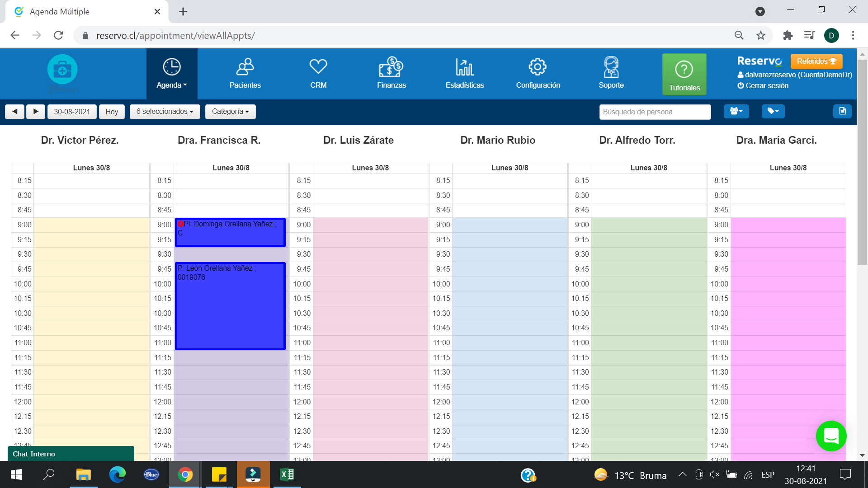Click the Búsqueda de persona field
The image size is (868, 488).
pyautogui.click(x=655, y=112)
